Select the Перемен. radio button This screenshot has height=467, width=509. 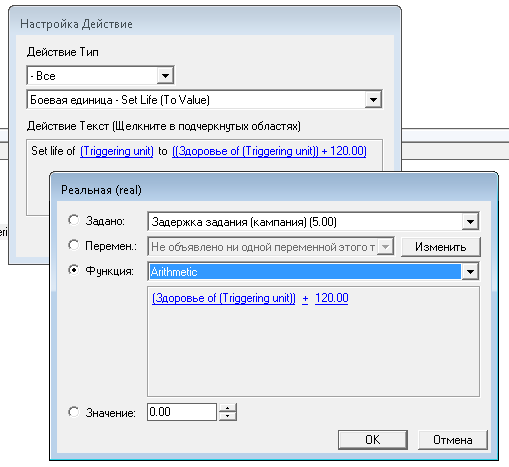click(74, 245)
